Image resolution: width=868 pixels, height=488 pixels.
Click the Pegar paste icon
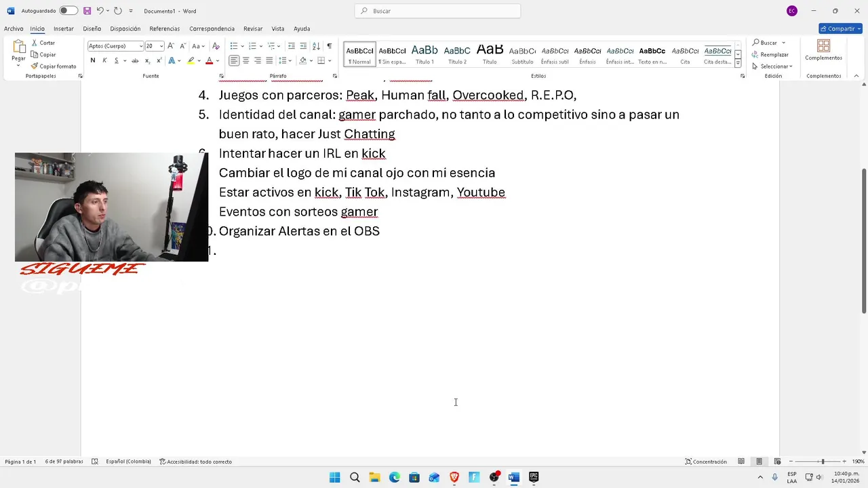[x=18, y=47]
